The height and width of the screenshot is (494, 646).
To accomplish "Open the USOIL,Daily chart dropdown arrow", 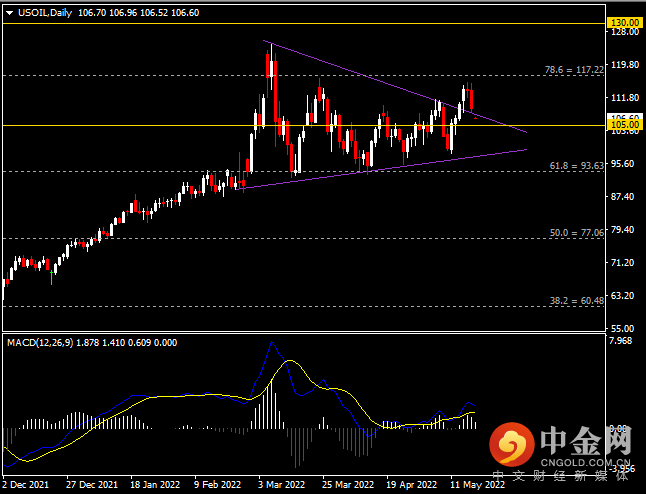I will (9, 11).
